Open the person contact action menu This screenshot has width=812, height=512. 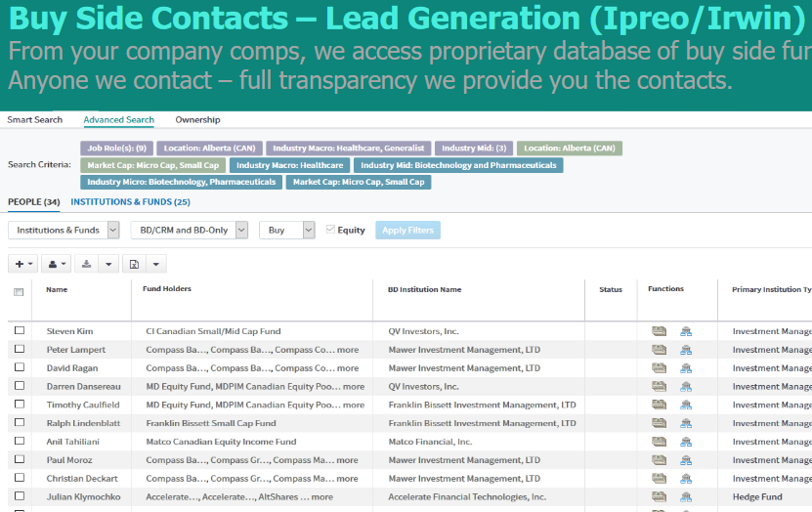coord(56,264)
